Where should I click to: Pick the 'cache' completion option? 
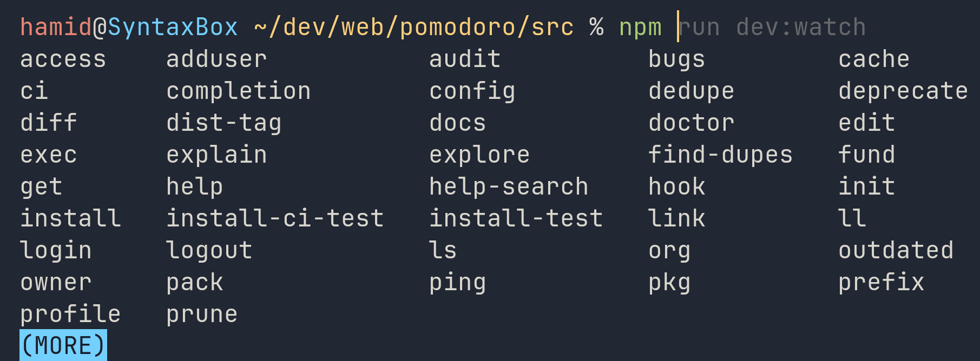[x=874, y=59]
